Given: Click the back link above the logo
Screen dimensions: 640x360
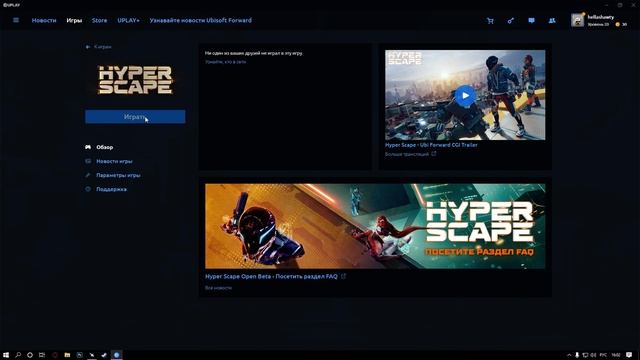Looking at the screenshot, I should [x=102, y=47].
